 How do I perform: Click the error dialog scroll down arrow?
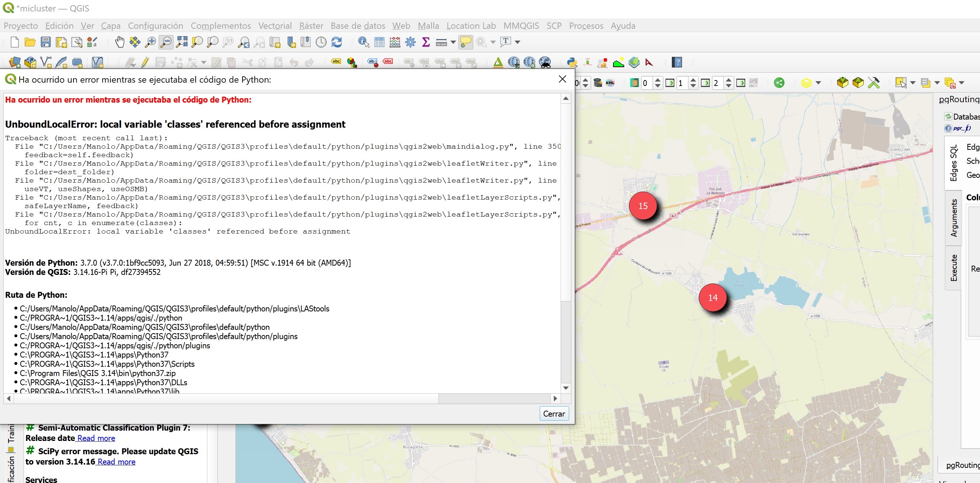566,387
